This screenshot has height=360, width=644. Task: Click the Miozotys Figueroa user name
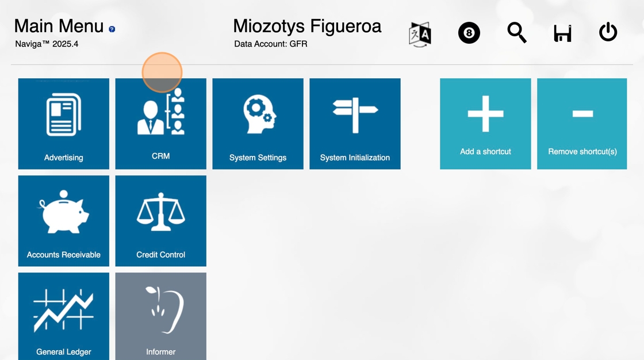(x=306, y=26)
